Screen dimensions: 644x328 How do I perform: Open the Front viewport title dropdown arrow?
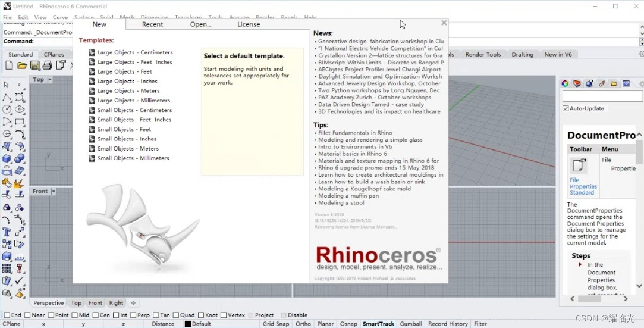54,191
